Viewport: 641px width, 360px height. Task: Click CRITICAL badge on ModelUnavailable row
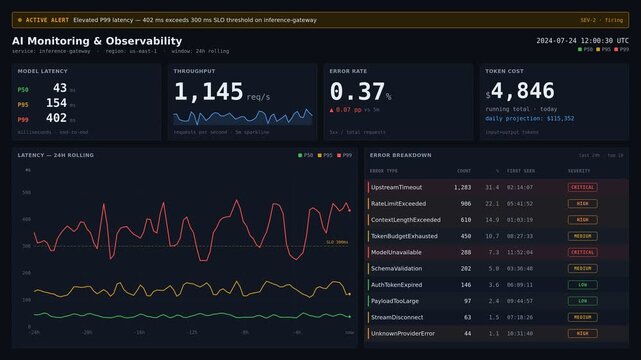(x=583, y=252)
